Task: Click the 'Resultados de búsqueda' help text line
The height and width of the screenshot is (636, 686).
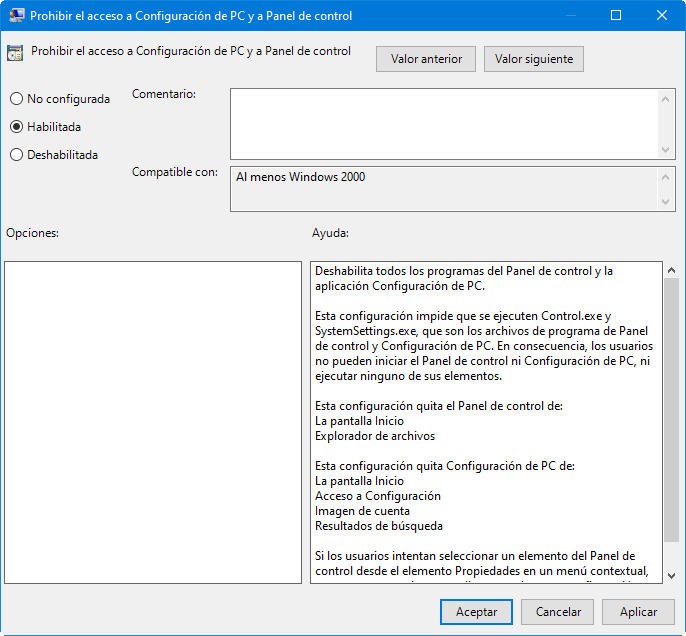Action: click(379, 526)
